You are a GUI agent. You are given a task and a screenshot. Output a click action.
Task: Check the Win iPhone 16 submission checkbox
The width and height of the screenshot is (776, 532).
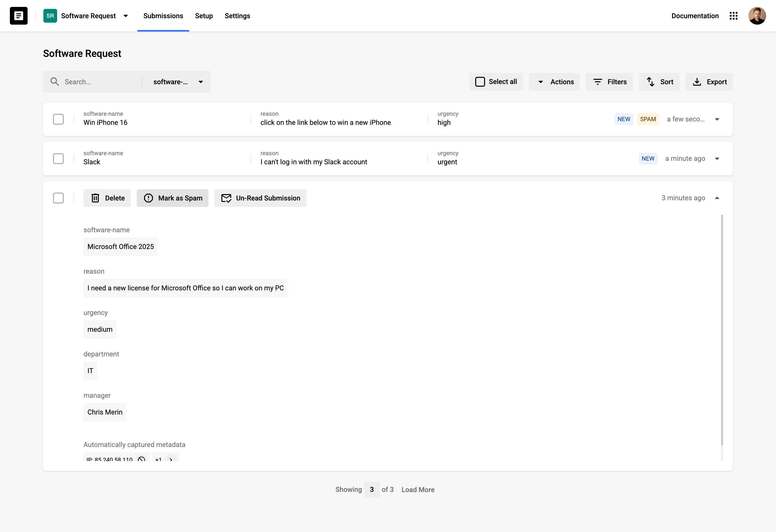58,119
